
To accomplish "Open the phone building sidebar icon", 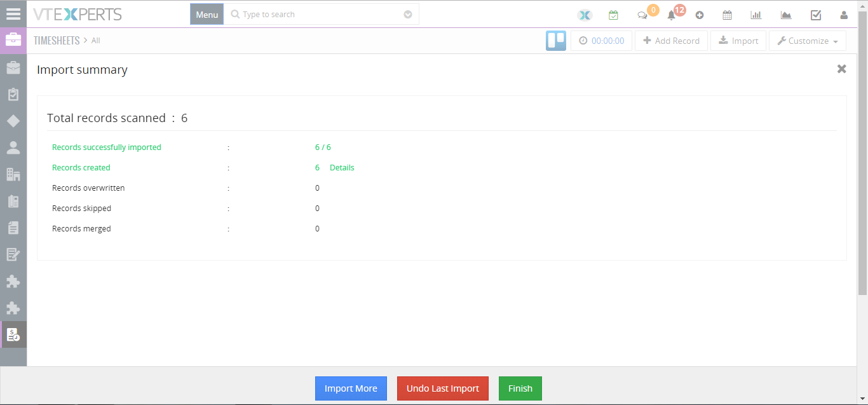I will pos(13,201).
